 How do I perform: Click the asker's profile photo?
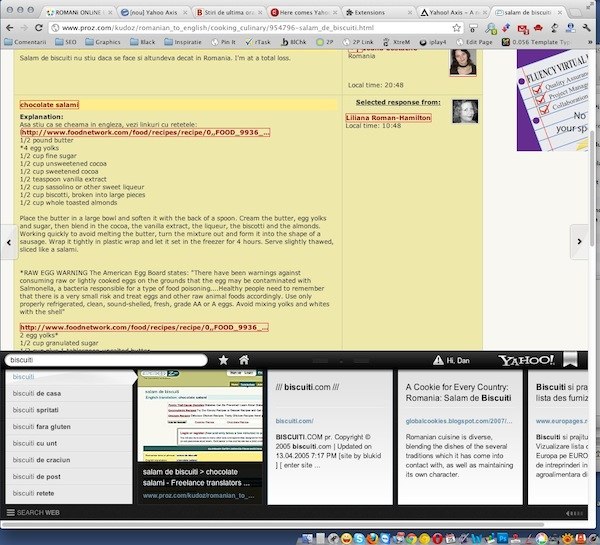[463, 62]
